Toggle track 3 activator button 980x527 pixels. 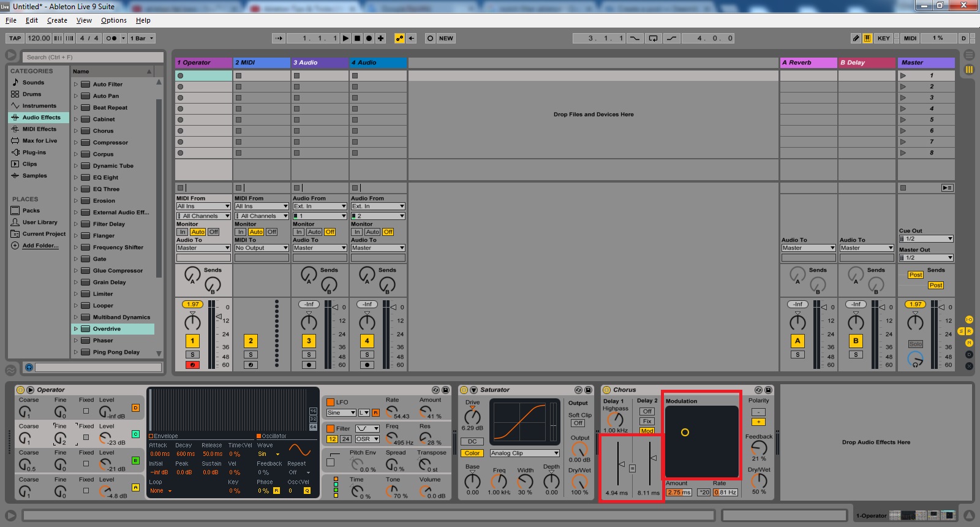pyautogui.click(x=309, y=341)
